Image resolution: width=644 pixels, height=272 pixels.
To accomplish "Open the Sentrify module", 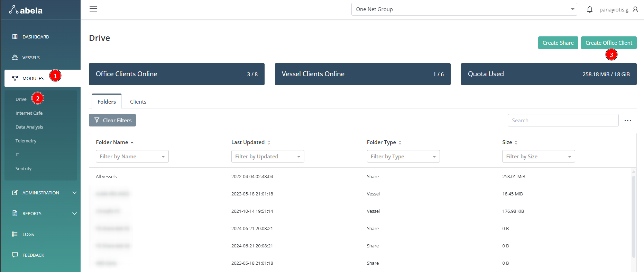I will 24,168.
